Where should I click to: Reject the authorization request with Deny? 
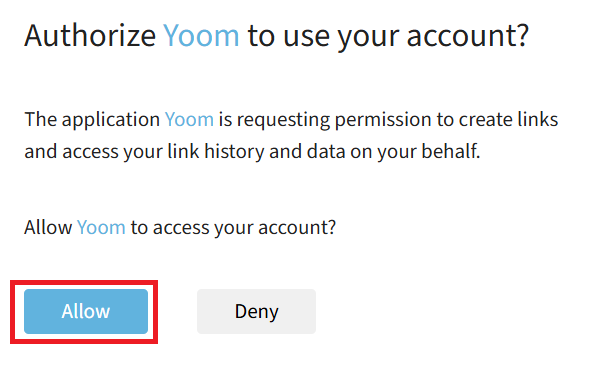(x=256, y=311)
